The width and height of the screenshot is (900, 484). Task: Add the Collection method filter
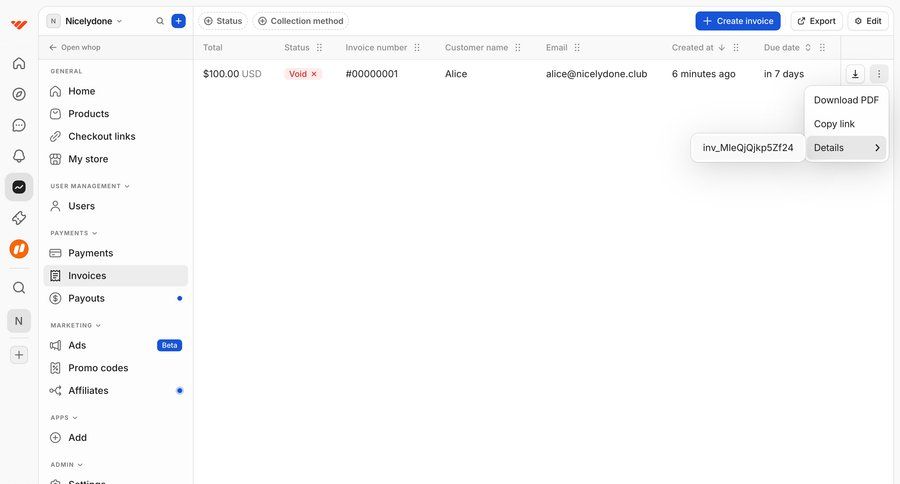coord(300,21)
